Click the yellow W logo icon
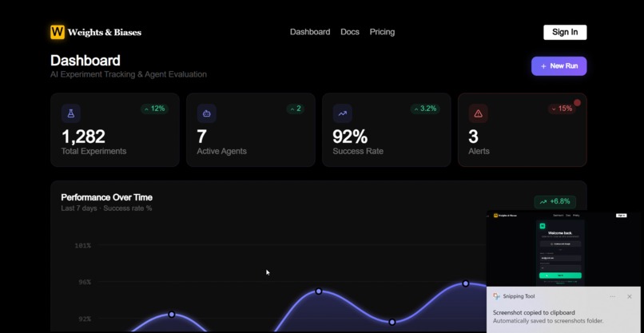The height and width of the screenshot is (333, 644). [x=58, y=32]
